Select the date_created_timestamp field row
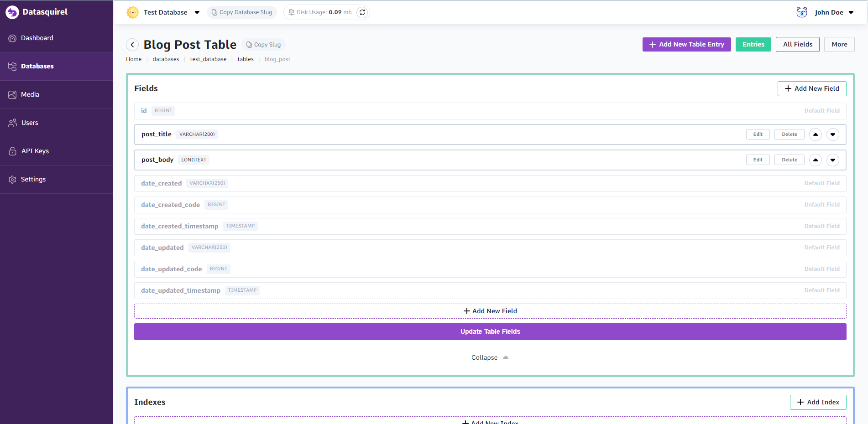Viewport: 868px width, 424px height. tap(490, 226)
